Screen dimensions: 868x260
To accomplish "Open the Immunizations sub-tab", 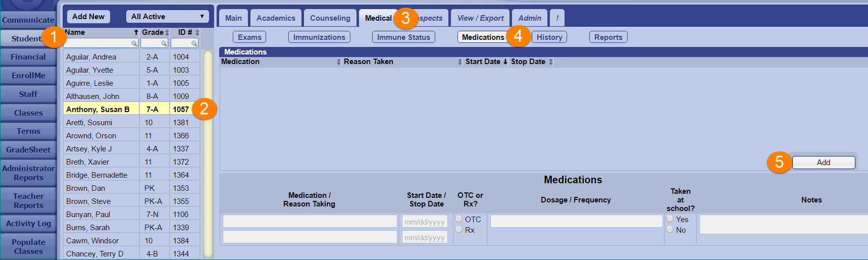I will click(319, 37).
